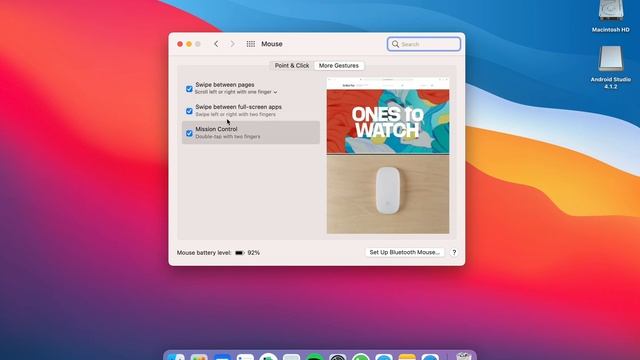The height and width of the screenshot is (360, 640).
Task: Open Finder from the Dock
Action: click(176, 356)
